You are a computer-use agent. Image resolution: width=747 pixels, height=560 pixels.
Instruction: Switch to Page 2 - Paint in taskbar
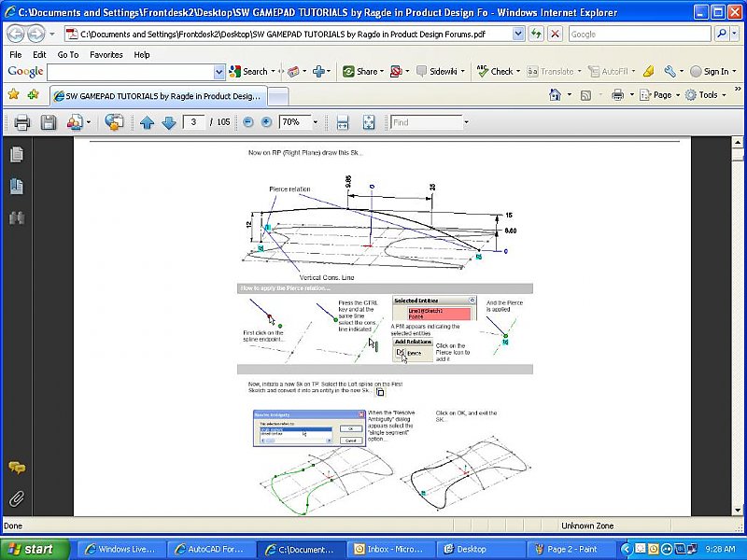click(567, 549)
